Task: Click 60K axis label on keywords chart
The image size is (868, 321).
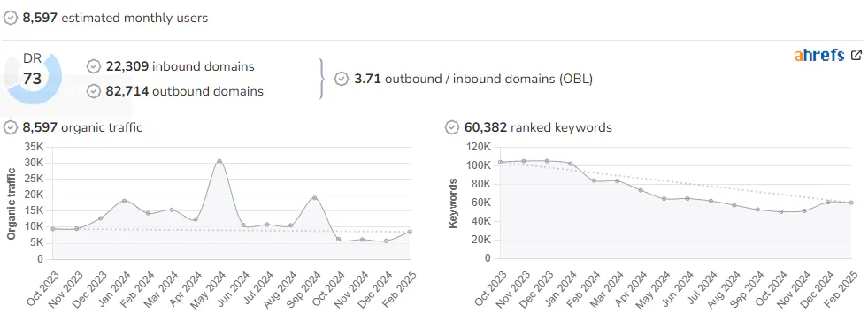Action: tap(481, 203)
